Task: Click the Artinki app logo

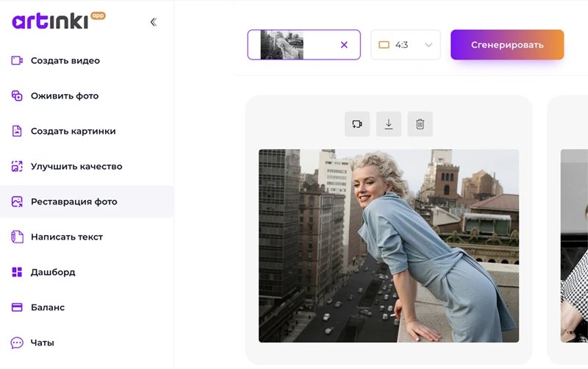Action: (x=59, y=21)
